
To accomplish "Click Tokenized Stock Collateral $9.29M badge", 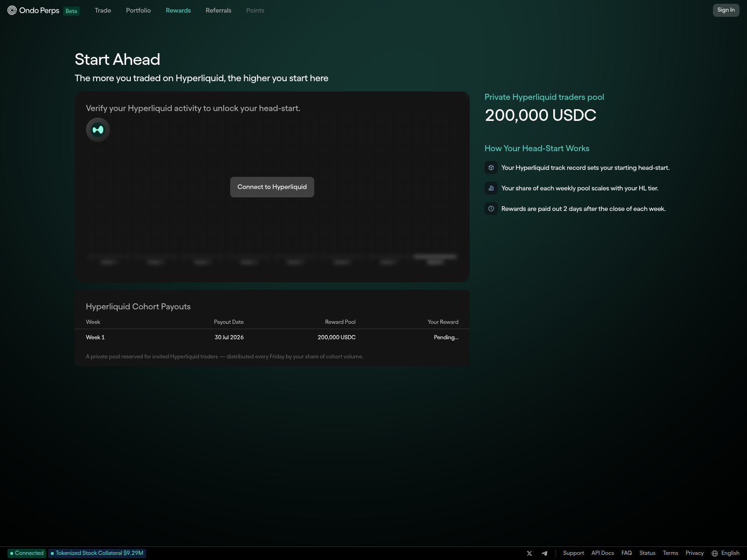I will point(97,553).
